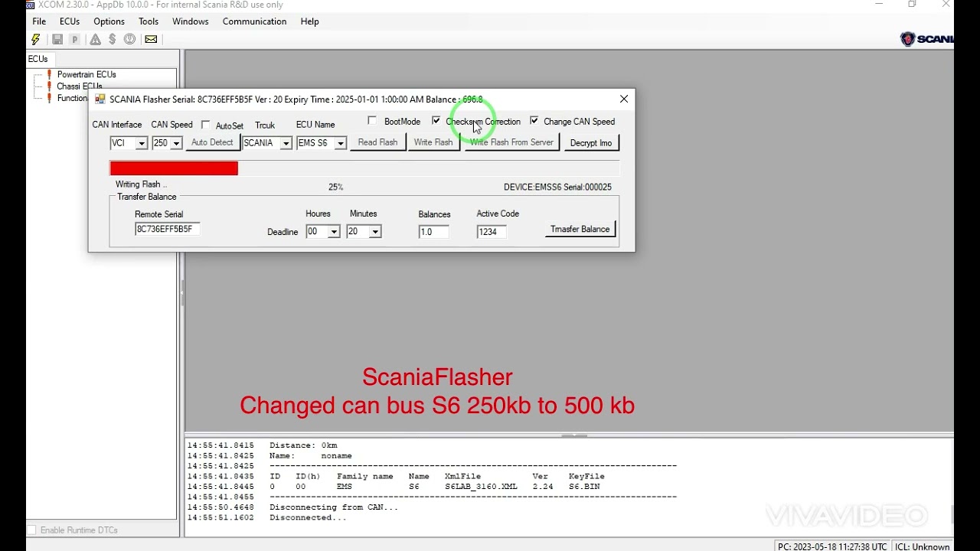Toggle the AutoSet checkbox
The width and height of the screenshot is (980, 551).
(205, 125)
